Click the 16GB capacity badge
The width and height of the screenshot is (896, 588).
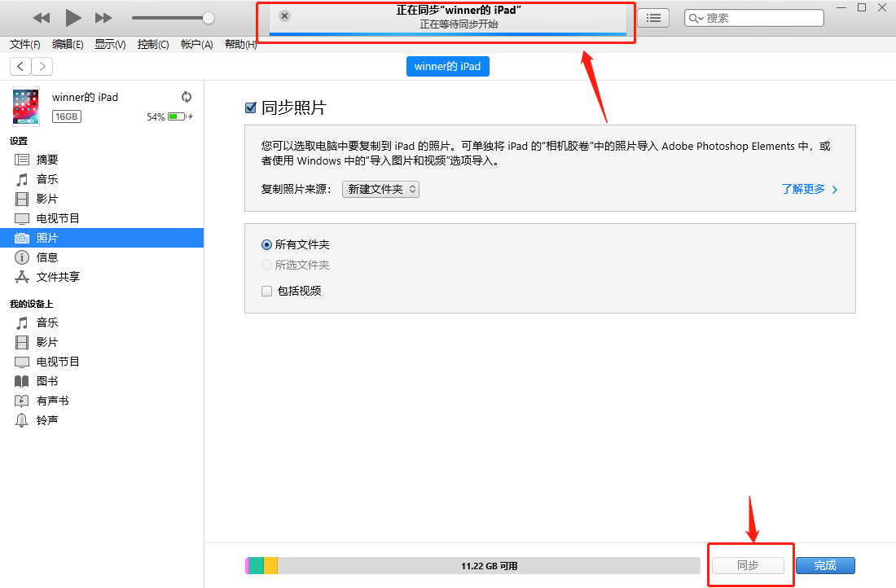[67, 116]
